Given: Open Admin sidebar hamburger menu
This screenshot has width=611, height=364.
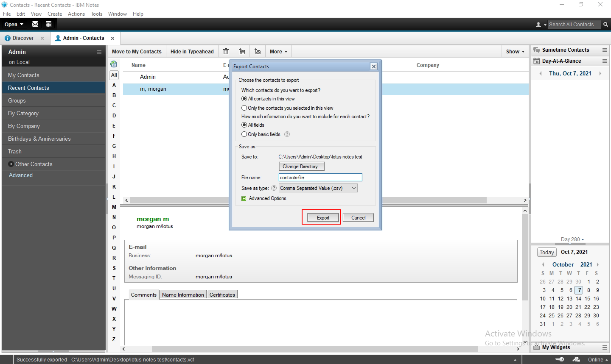Looking at the screenshot, I should (x=99, y=52).
